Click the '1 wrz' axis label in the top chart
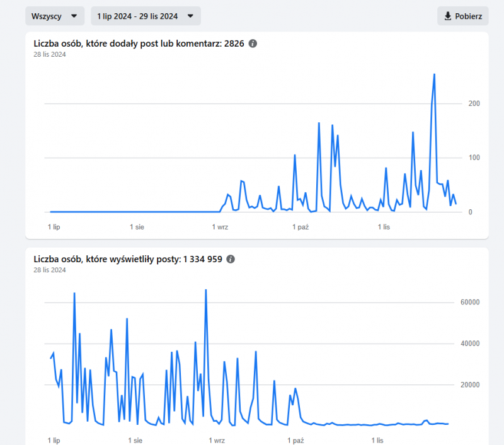Viewport: 504px width, 445px height. (x=220, y=226)
